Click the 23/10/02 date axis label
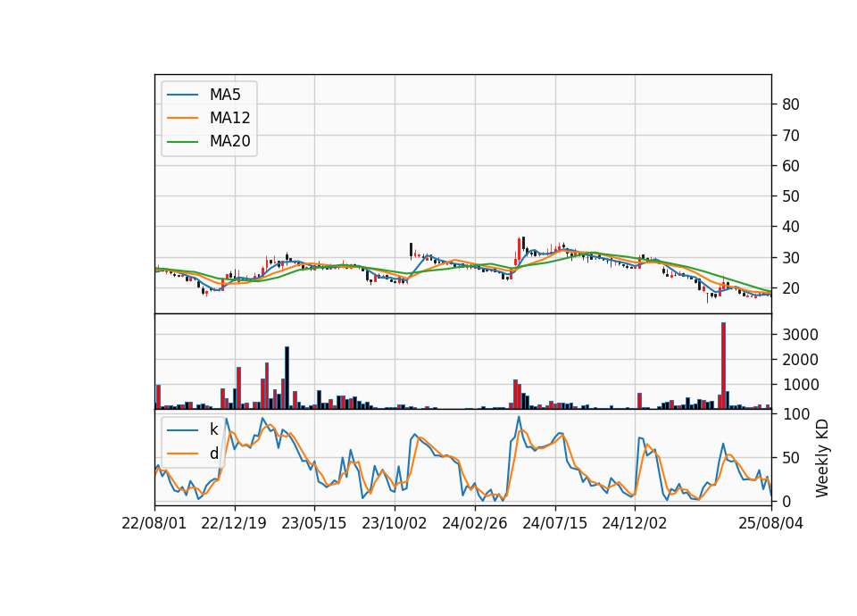This screenshot has width=857, height=616. 394,524
